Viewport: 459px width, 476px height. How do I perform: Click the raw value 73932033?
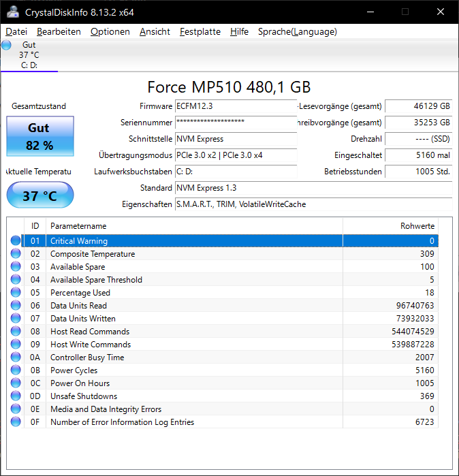415,319
